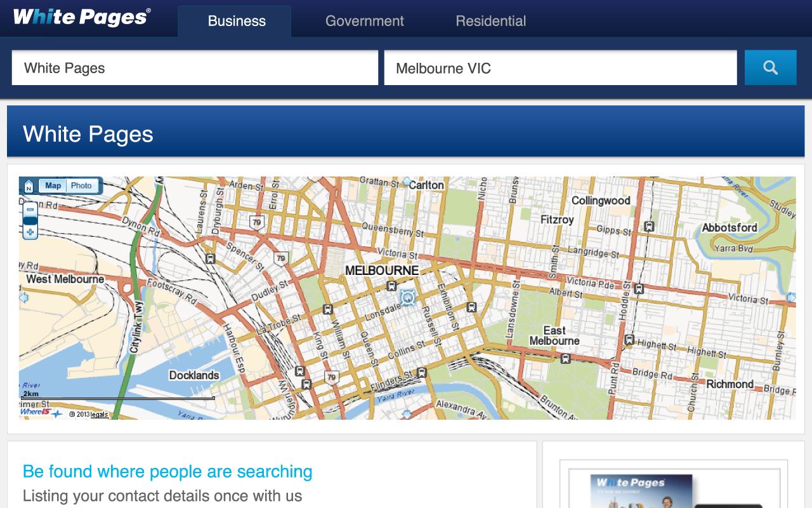The width and height of the screenshot is (812, 508).
Task: Select train station icon below East Melbourne
Action: 565,359
